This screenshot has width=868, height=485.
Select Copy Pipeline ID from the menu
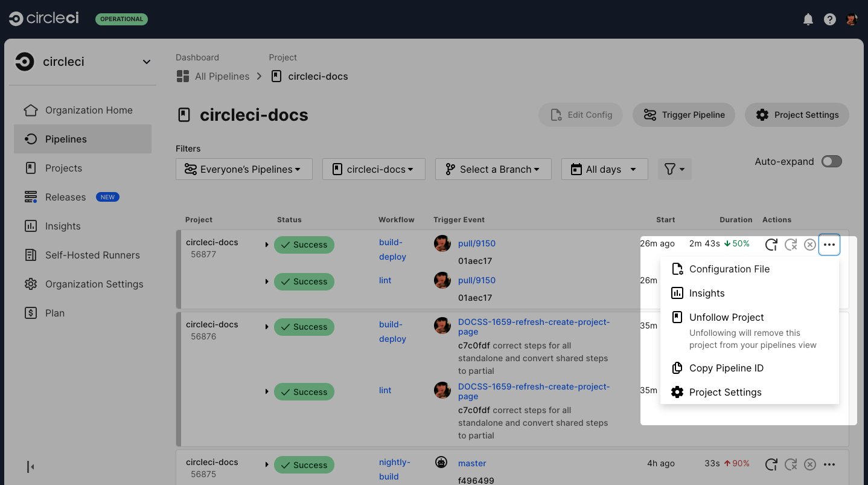[x=750, y=368]
